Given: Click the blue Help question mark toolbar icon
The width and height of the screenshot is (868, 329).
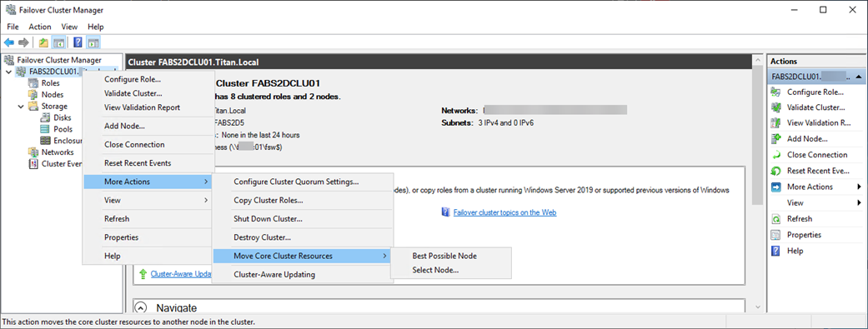Looking at the screenshot, I should [78, 42].
